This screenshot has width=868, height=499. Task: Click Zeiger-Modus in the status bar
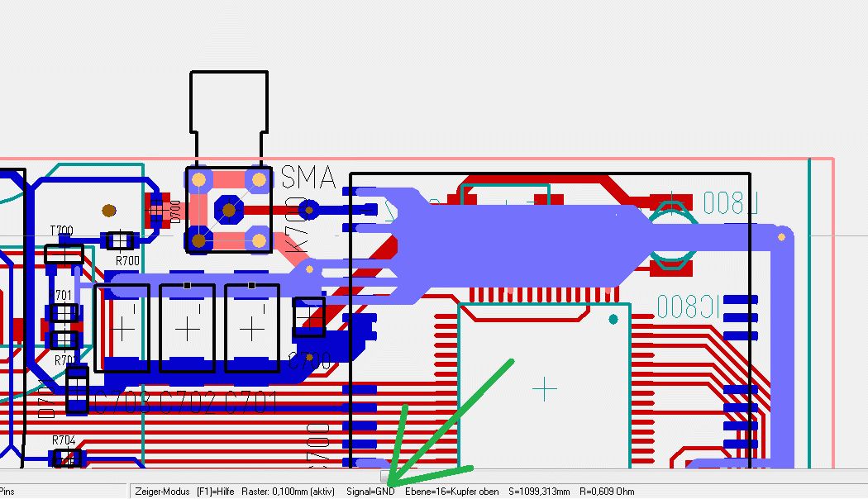pyautogui.click(x=162, y=492)
